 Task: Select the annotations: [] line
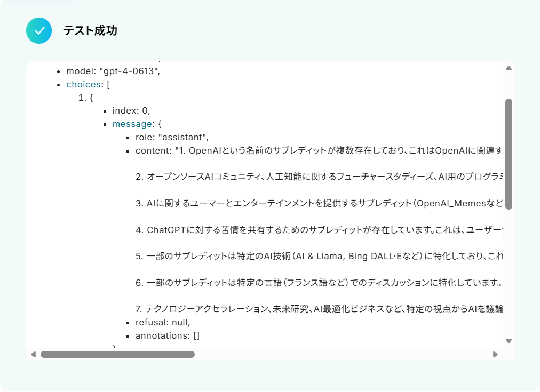(168, 336)
